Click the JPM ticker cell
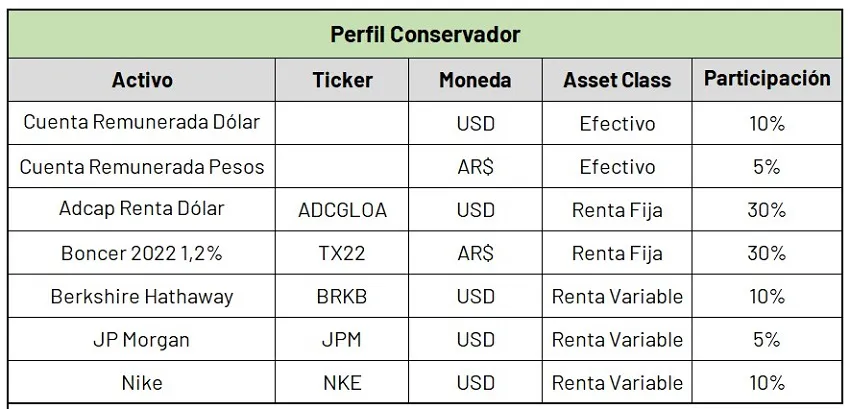The height and width of the screenshot is (409, 850). click(x=342, y=340)
